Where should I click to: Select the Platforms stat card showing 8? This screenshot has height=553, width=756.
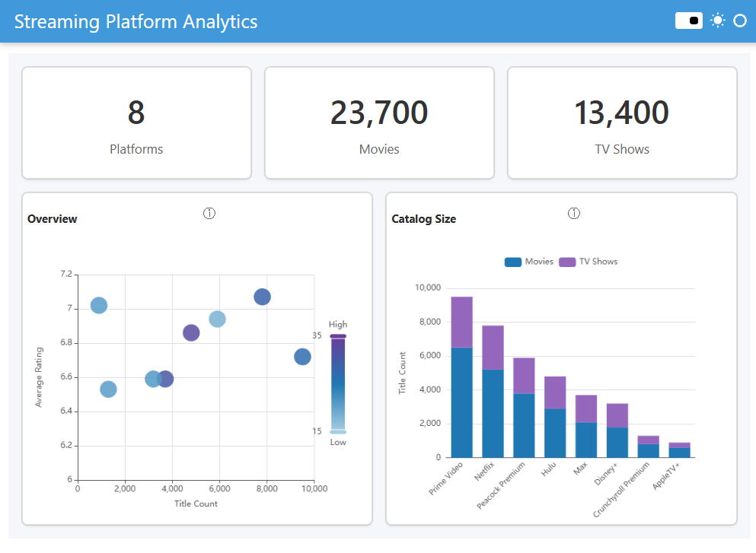(x=136, y=122)
